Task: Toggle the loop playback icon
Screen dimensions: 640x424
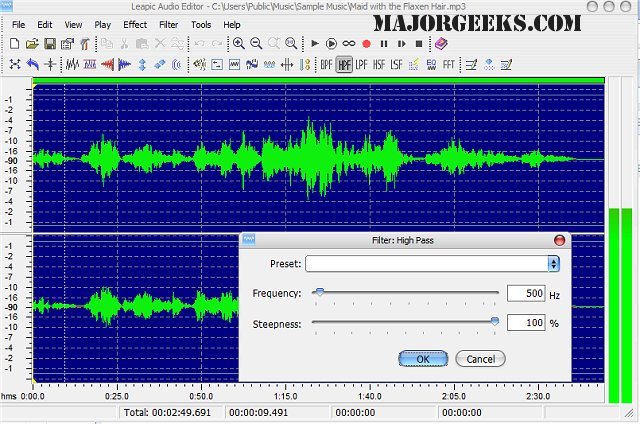Action: click(349, 44)
